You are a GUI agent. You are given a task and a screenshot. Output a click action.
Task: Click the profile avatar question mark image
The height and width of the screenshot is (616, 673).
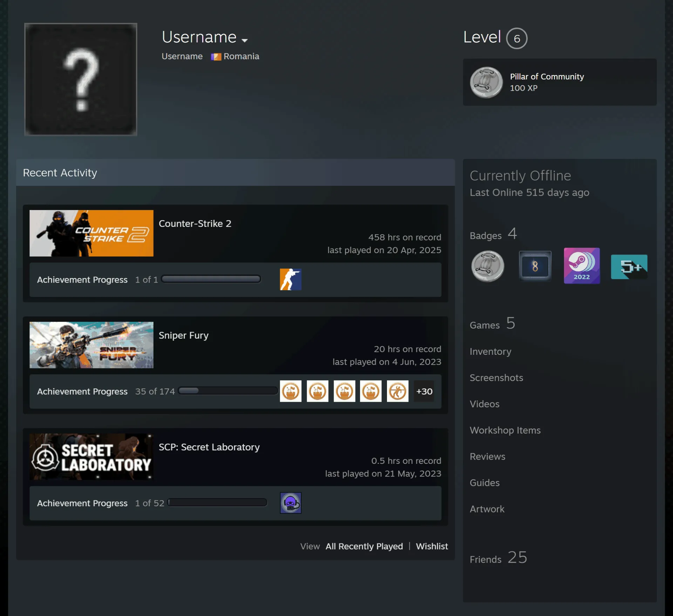click(x=81, y=79)
